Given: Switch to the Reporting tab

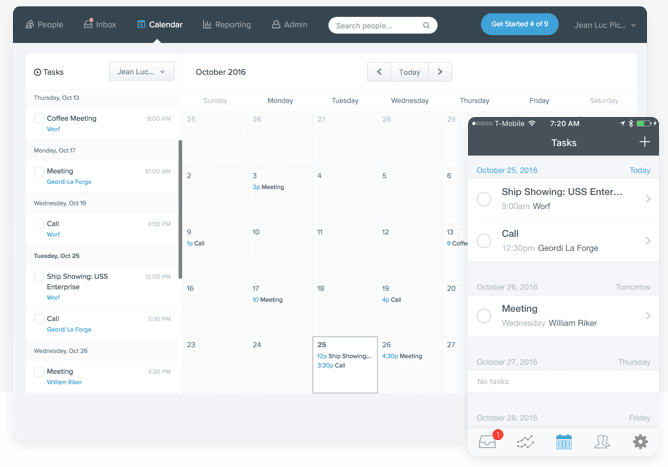Looking at the screenshot, I should pyautogui.click(x=226, y=24).
